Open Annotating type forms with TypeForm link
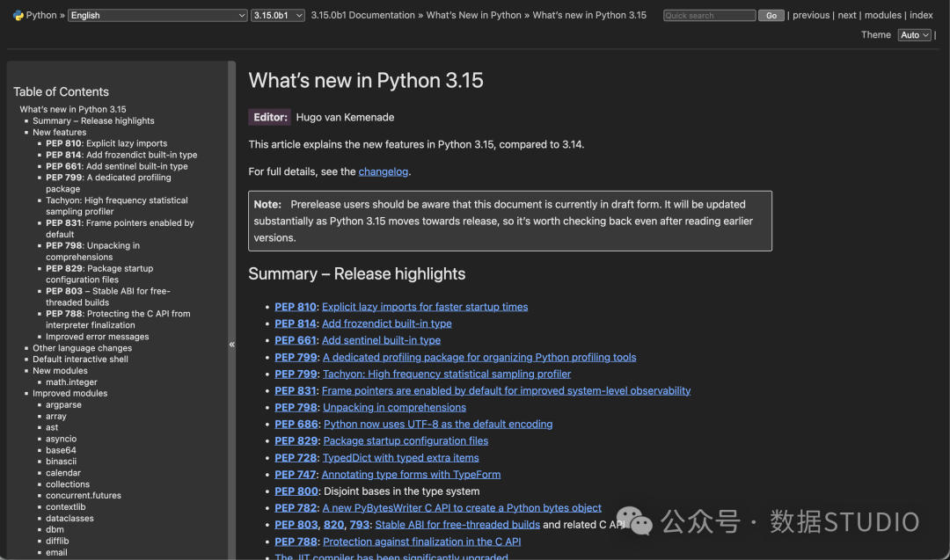This screenshot has width=950, height=560. click(412, 475)
